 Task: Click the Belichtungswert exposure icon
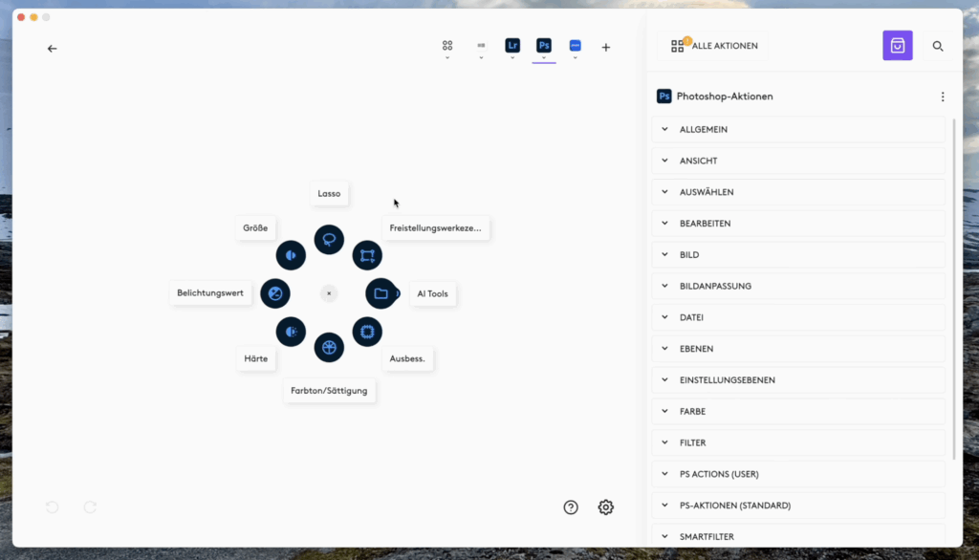[275, 293]
